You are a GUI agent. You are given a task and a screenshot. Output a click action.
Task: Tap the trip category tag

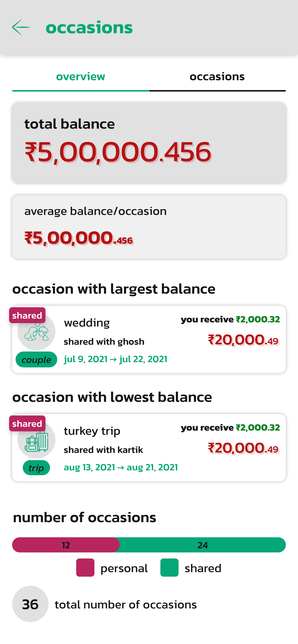point(36,468)
